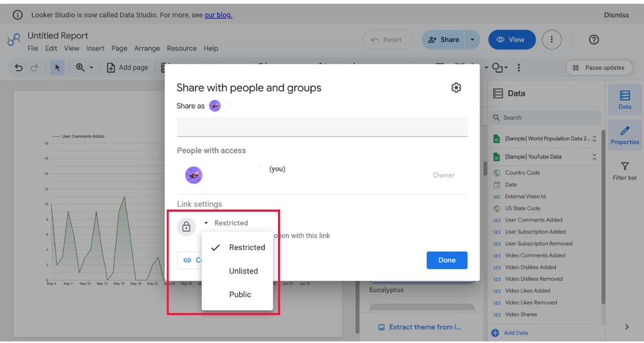This screenshot has height=343, width=644.
Task: Click the blue View button
Action: (x=511, y=40)
